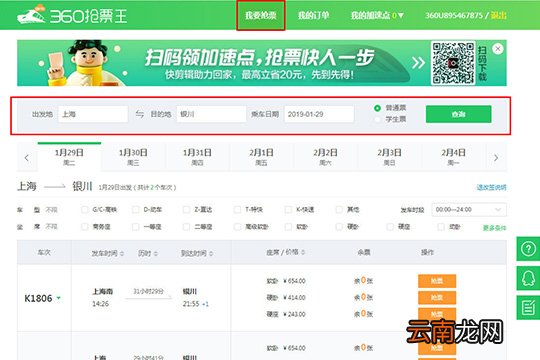Close the promotional banner
This screenshot has height=360, width=540.
[498, 49]
